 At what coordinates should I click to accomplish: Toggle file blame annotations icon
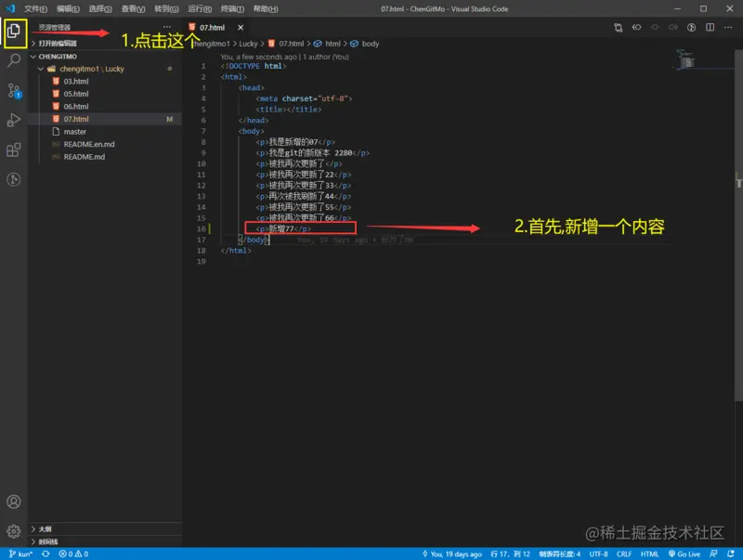pyautogui.click(x=691, y=28)
